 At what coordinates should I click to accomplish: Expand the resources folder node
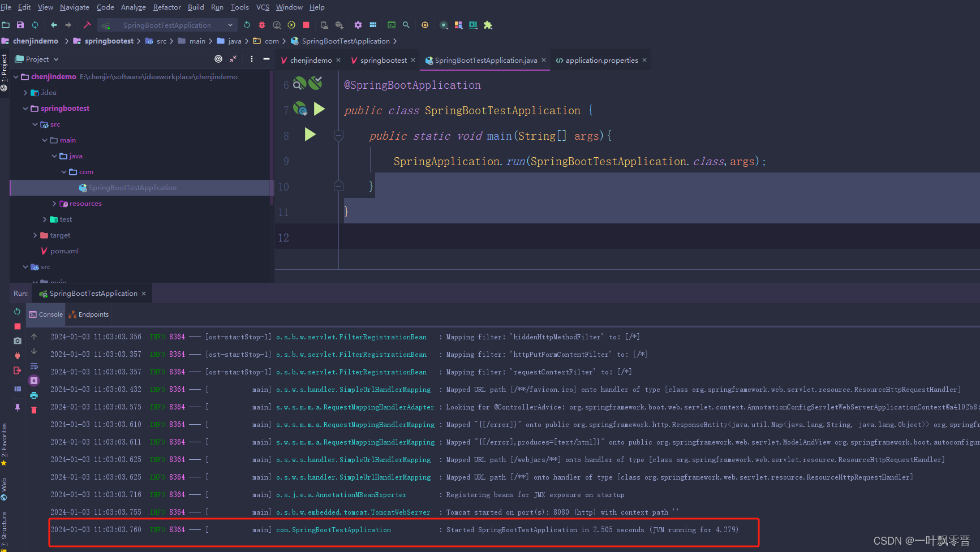54,204
